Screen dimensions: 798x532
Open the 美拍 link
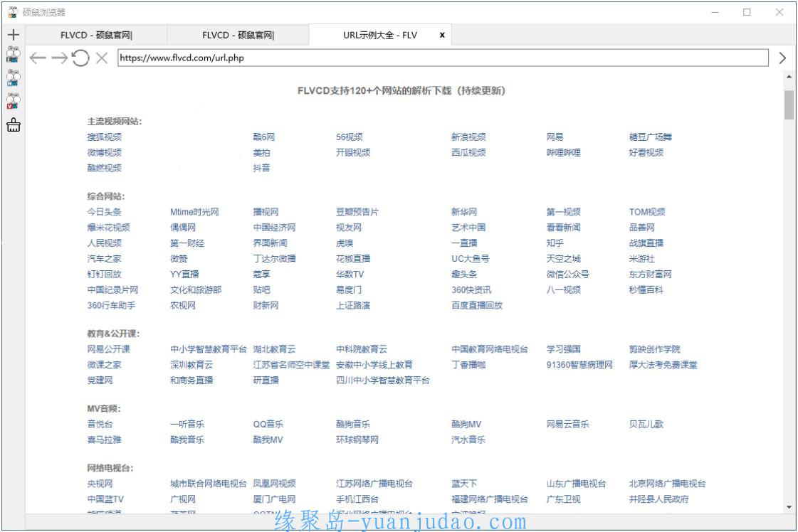pyautogui.click(x=261, y=153)
